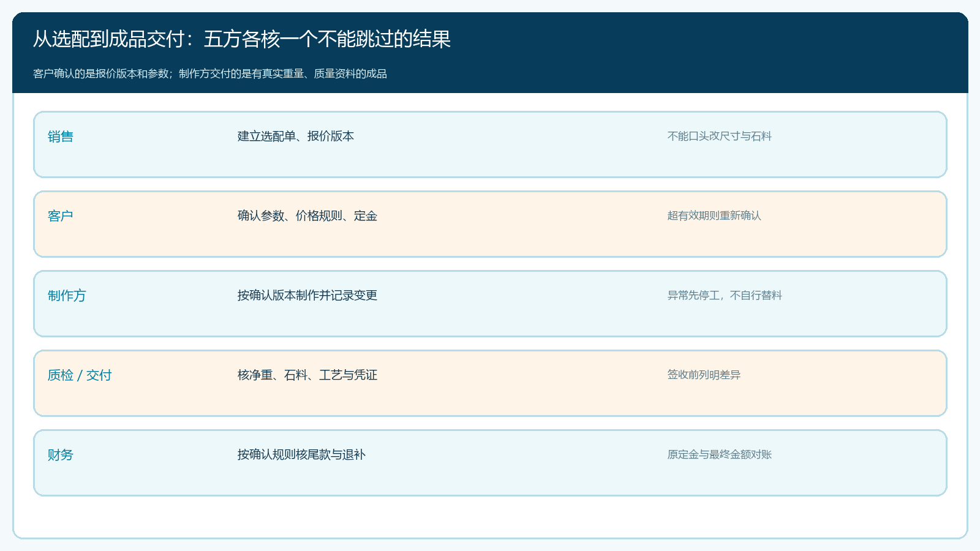Select the 制作方 role label
The width and height of the screenshot is (980, 551).
click(67, 296)
